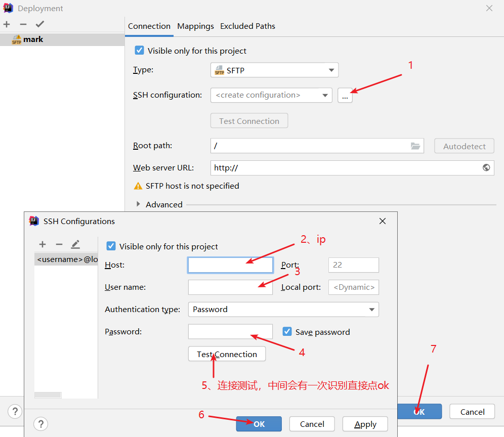Switch to the Excluded Paths tab

point(247,26)
